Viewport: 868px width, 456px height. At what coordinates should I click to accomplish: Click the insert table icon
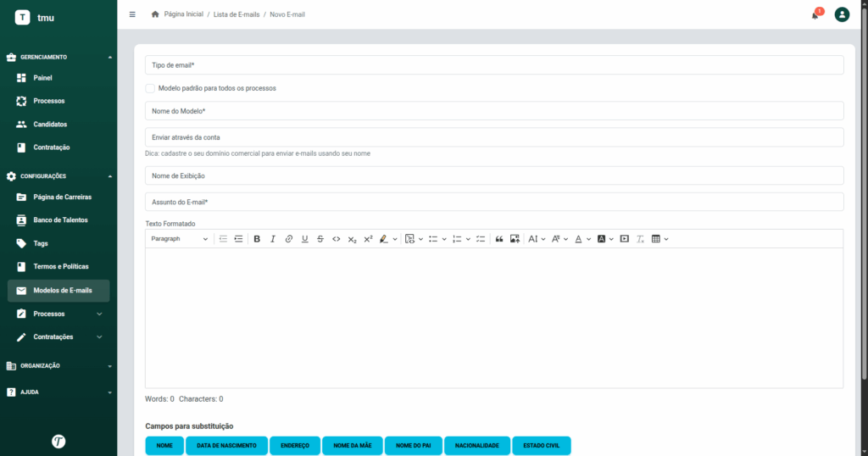pos(656,239)
